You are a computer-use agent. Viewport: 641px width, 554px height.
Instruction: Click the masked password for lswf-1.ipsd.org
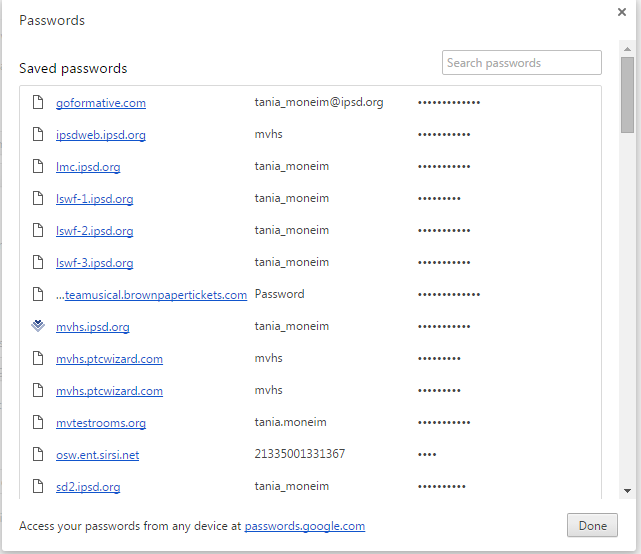(439, 198)
